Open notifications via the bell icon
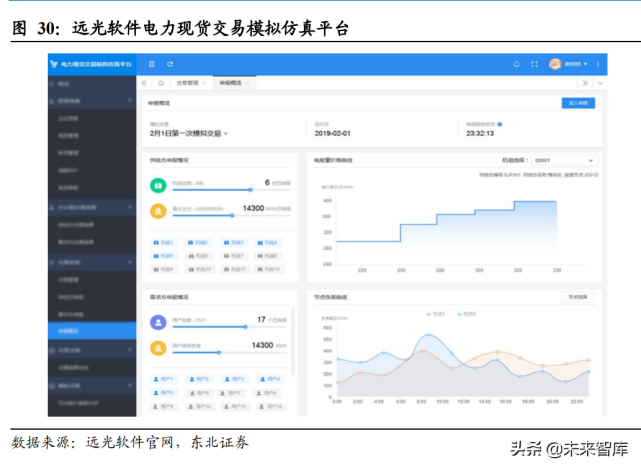641x470 pixels. point(517,64)
